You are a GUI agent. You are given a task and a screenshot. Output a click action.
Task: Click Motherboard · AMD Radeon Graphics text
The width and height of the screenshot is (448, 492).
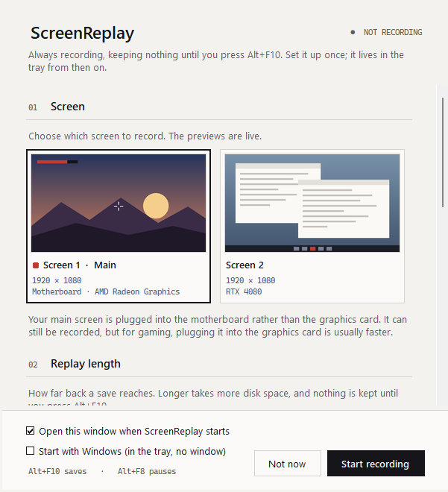(106, 291)
